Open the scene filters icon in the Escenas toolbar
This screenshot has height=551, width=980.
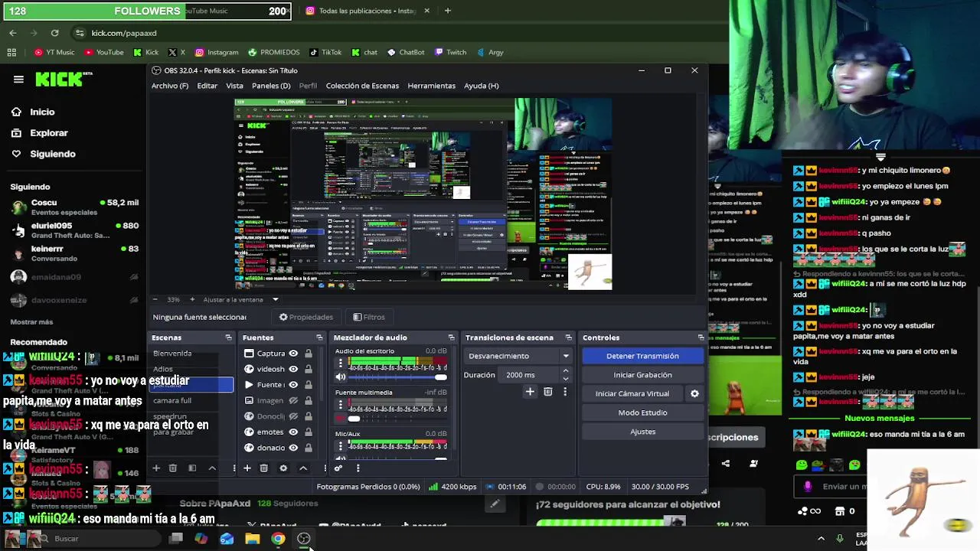(x=192, y=468)
